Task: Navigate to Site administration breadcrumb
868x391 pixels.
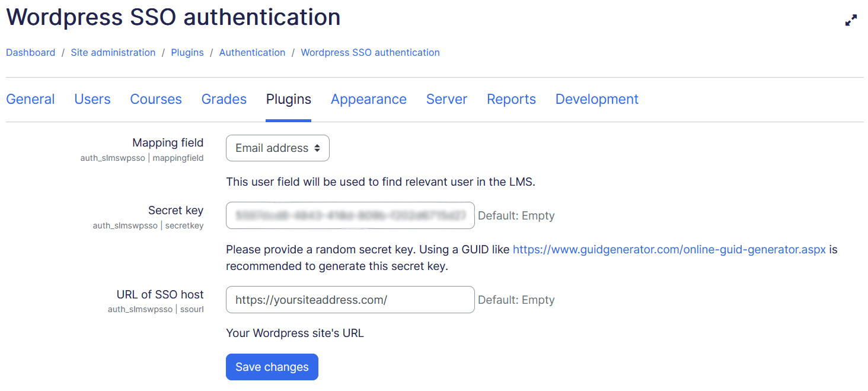Action: [x=113, y=52]
